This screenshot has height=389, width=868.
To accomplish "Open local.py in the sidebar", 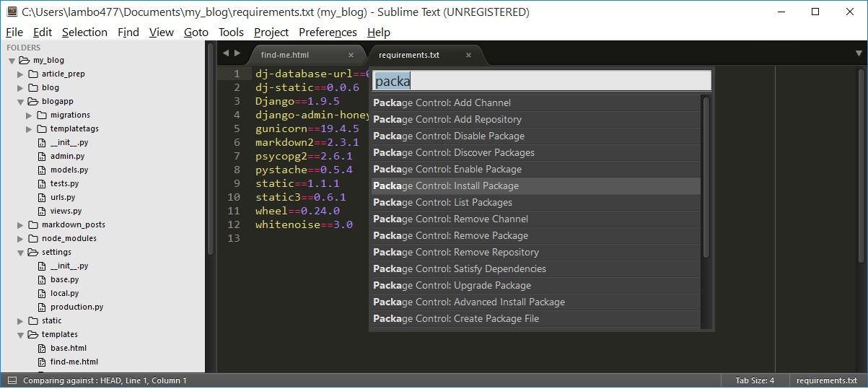I will [x=64, y=293].
